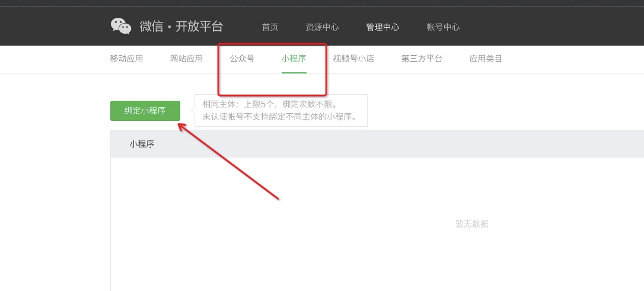This screenshot has height=291, width=644.
Task: Click the 小程序 table column header
Action: coord(142,144)
